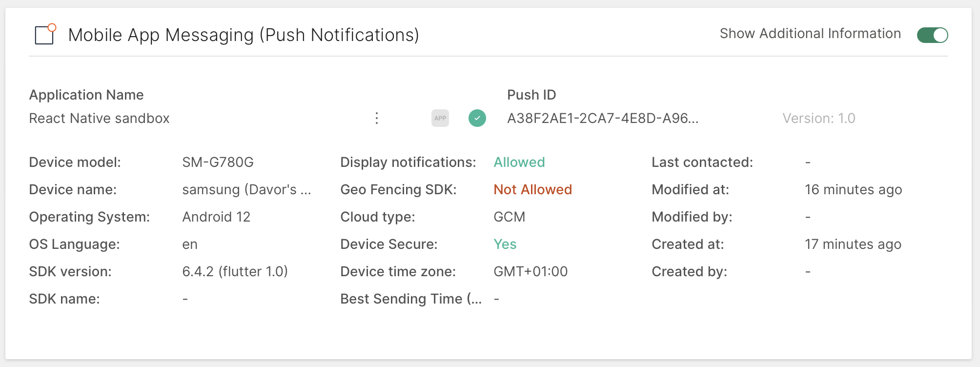Click the orange dot on the push notification icon

point(53,28)
